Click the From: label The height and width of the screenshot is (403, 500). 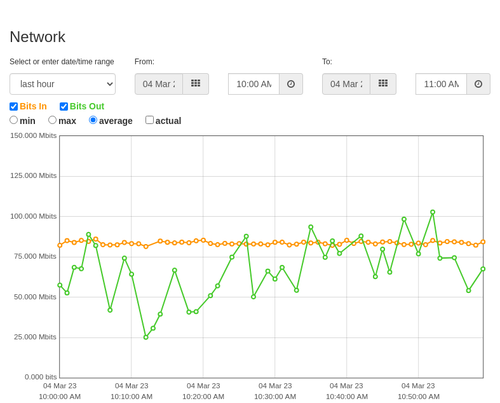click(144, 62)
